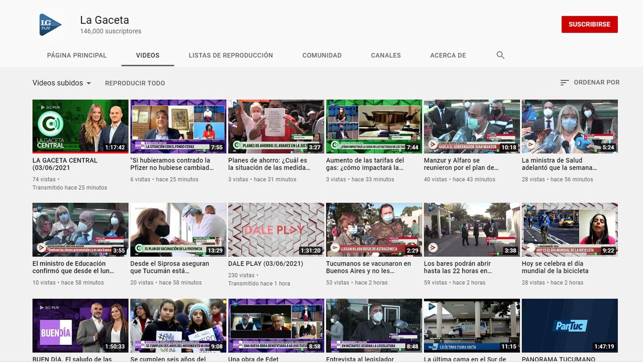Screen dimensions: 643x364
Task: Switch to the Acerca de tab
Action: pyautogui.click(x=448, y=55)
